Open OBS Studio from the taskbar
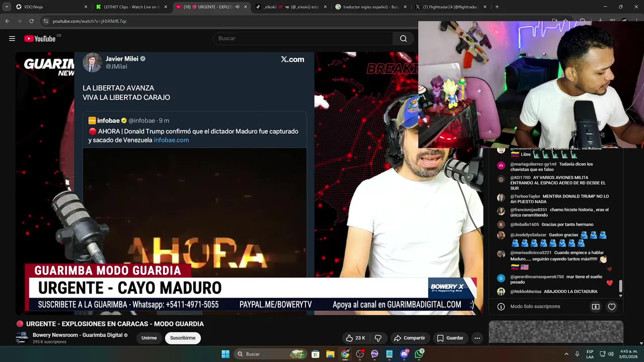This screenshot has height=362, width=644. [x=360, y=354]
